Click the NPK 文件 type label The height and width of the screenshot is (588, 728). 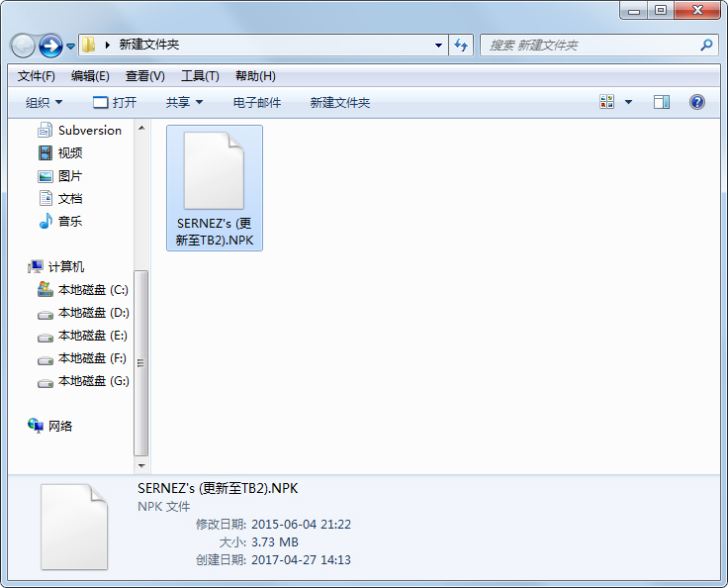click(x=164, y=507)
